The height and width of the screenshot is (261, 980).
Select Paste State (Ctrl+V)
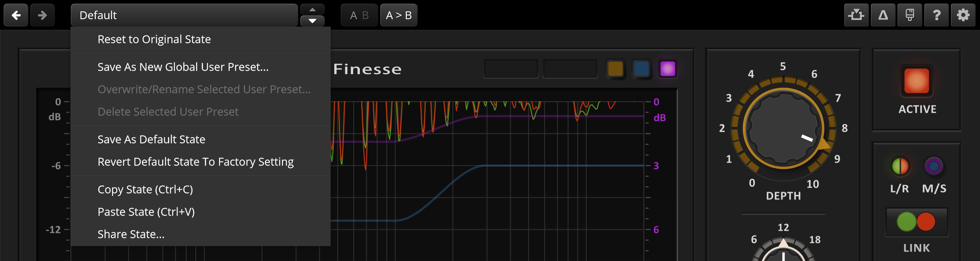(x=201, y=212)
